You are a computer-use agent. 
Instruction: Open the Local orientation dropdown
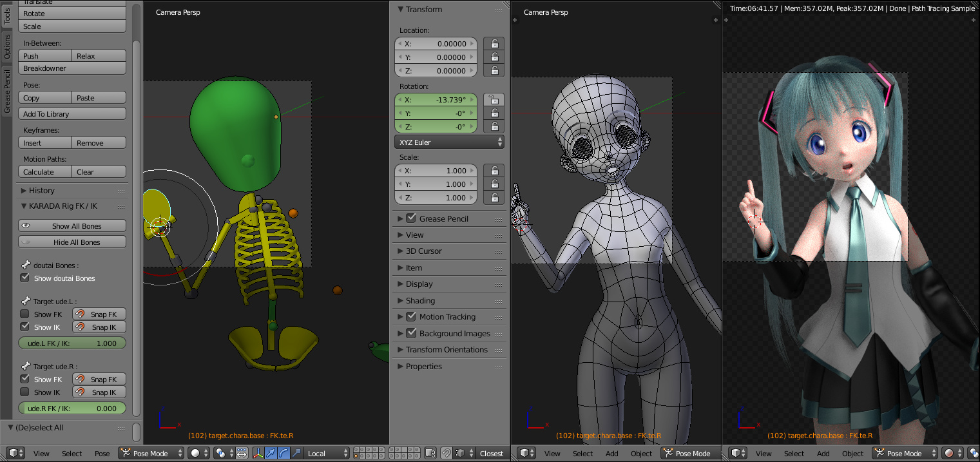327,453
